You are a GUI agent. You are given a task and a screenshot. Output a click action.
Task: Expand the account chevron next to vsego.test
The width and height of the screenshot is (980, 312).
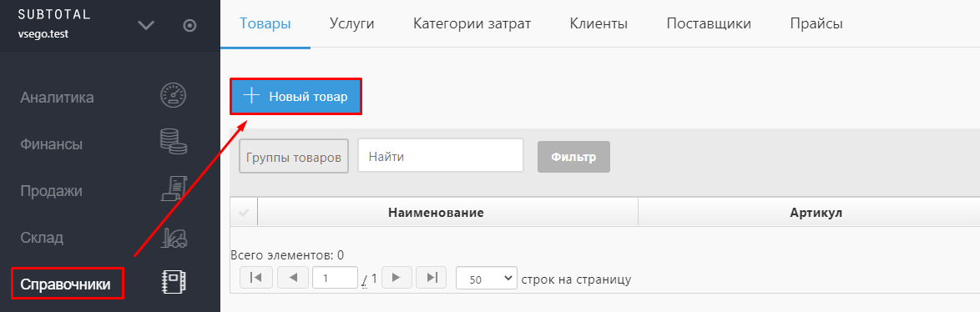tap(145, 26)
